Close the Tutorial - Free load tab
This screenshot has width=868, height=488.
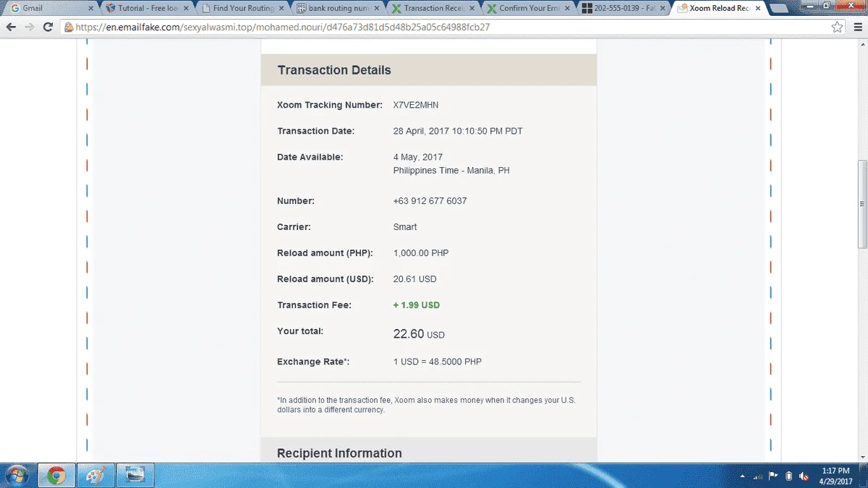click(186, 9)
